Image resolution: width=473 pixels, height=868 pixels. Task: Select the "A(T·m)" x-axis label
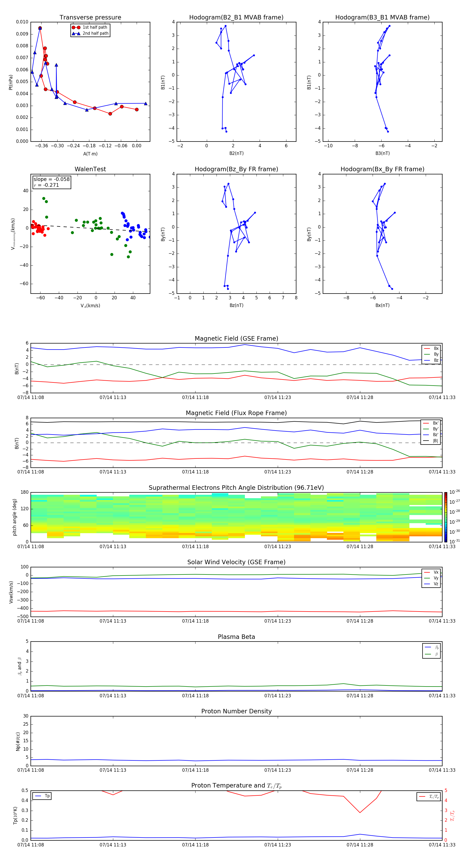click(90, 154)
